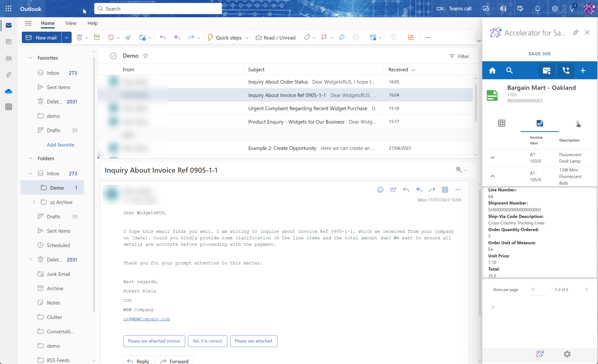Select invoice document tab in Sage panel

[x=540, y=123]
